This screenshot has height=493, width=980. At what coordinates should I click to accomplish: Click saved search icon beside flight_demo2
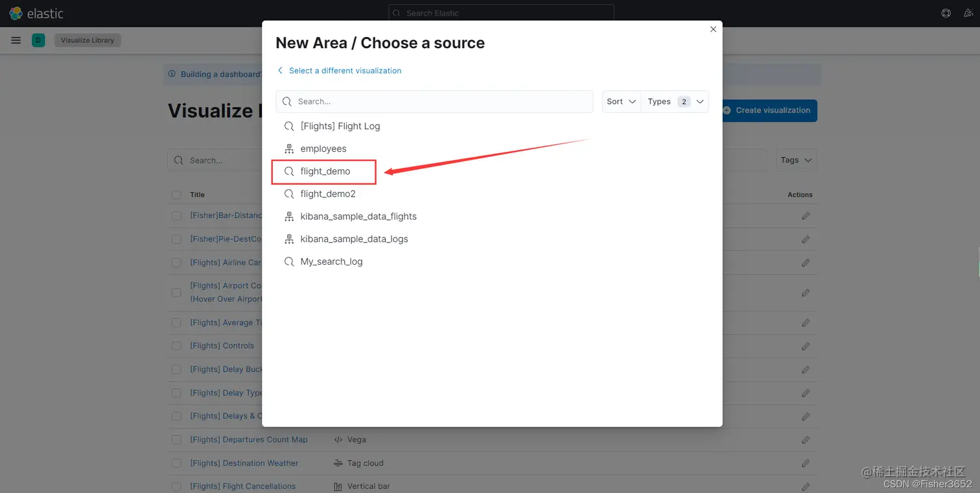289,194
